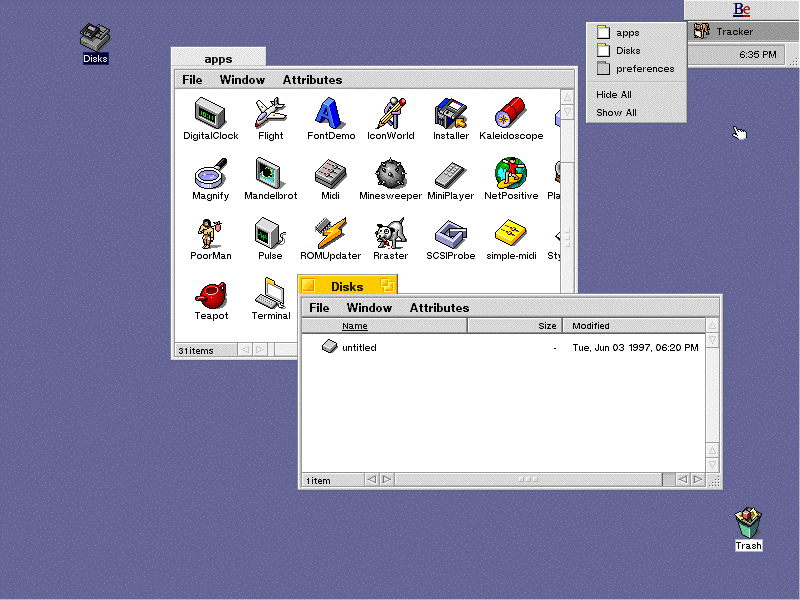Click apps horizontal scroll left arrow
This screenshot has height=600, width=800.
point(245,349)
